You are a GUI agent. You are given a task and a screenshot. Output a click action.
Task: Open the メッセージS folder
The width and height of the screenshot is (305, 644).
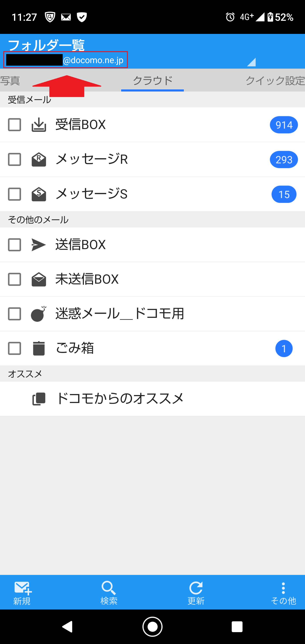click(x=91, y=194)
